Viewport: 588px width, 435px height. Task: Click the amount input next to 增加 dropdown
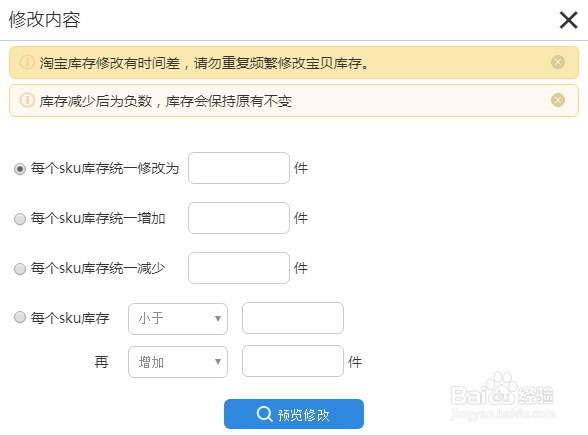(293, 361)
